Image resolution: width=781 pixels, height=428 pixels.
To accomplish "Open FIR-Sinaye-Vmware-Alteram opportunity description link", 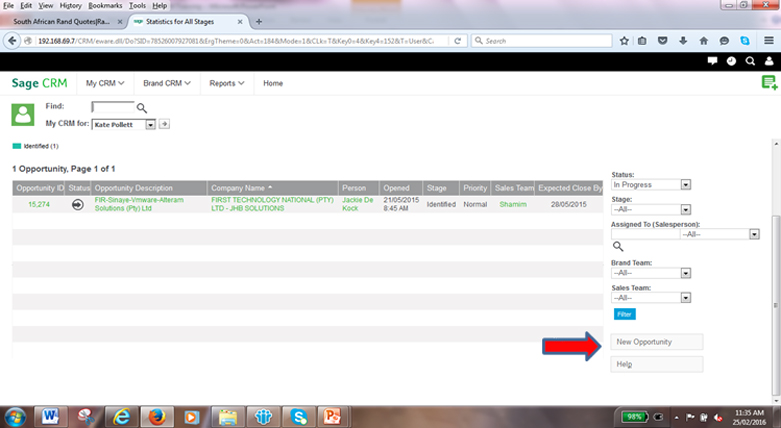I will pos(139,204).
